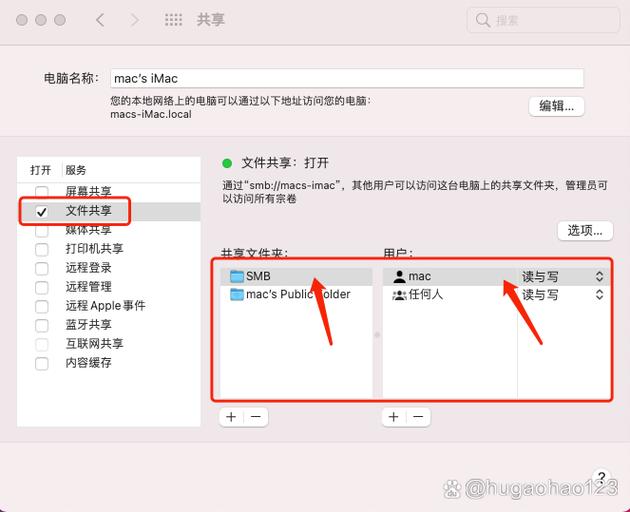630x512 pixels.
Task: Go forward with the right chevron
Action: point(135,20)
